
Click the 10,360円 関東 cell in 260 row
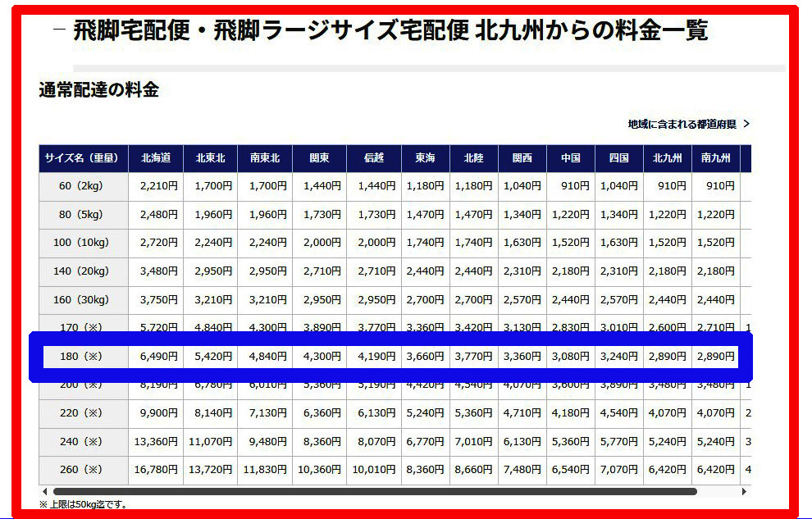point(320,470)
